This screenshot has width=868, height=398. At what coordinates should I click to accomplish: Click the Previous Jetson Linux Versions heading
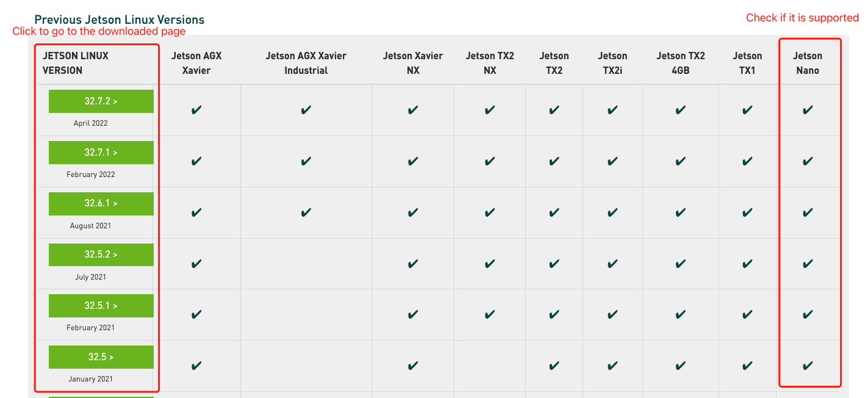[120, 20]
